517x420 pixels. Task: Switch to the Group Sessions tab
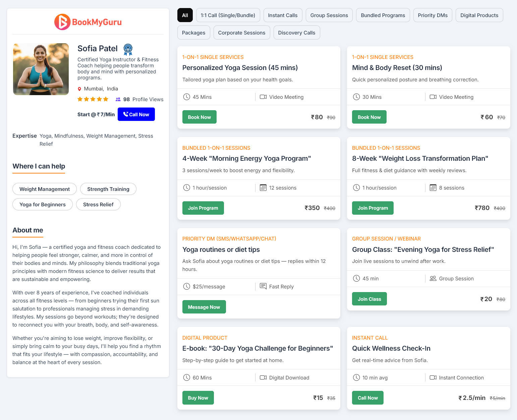click(329, 15)
